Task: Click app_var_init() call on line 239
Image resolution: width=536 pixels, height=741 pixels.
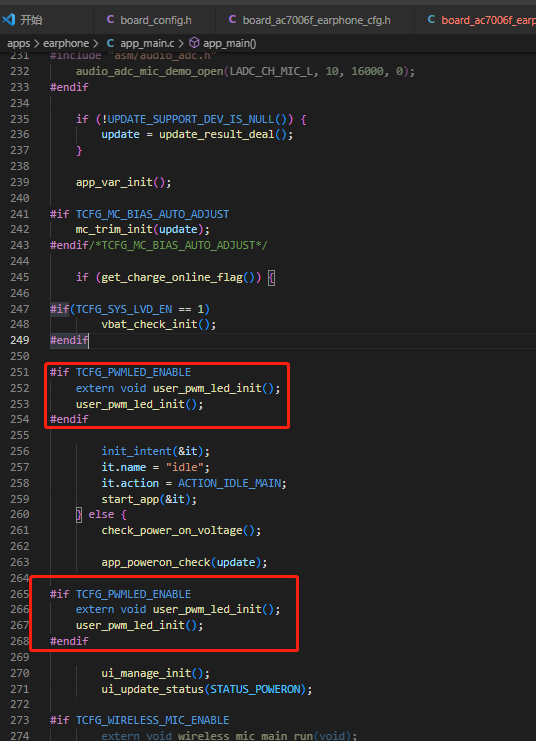Action: pos(121,182)
